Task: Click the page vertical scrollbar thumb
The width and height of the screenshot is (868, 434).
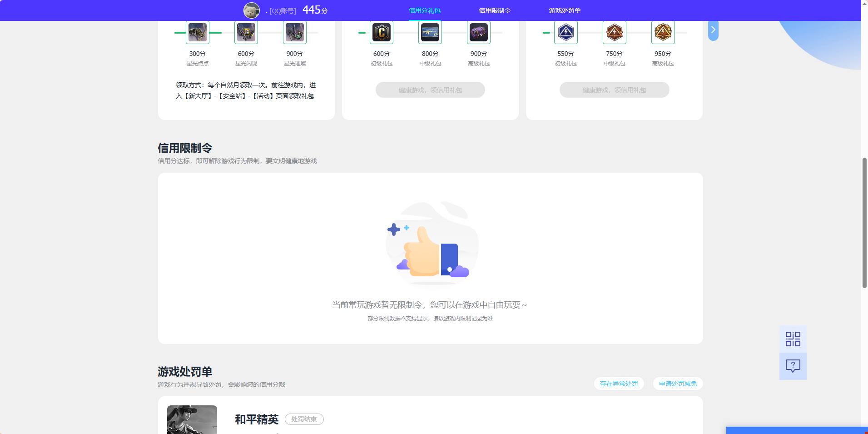Action: tap(864, 223)
